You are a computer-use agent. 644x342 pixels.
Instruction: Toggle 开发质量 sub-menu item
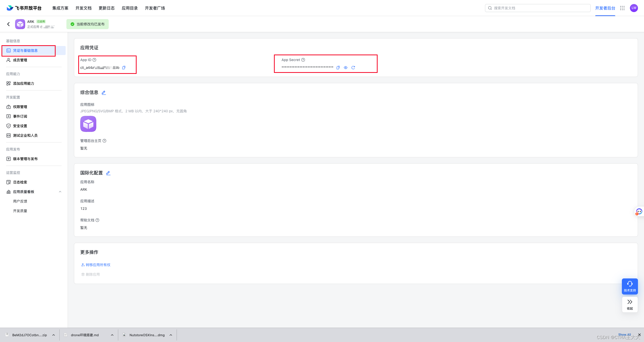coord(20,211)
